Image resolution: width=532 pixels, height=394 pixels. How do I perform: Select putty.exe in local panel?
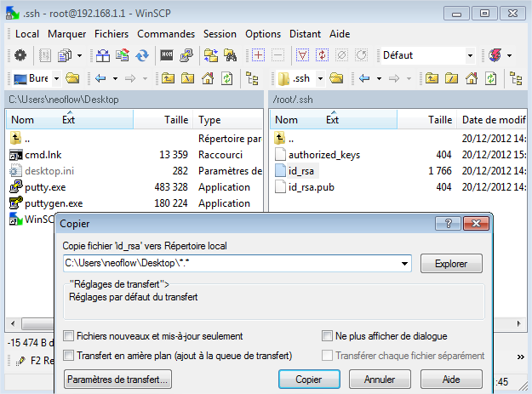[45, 187]
